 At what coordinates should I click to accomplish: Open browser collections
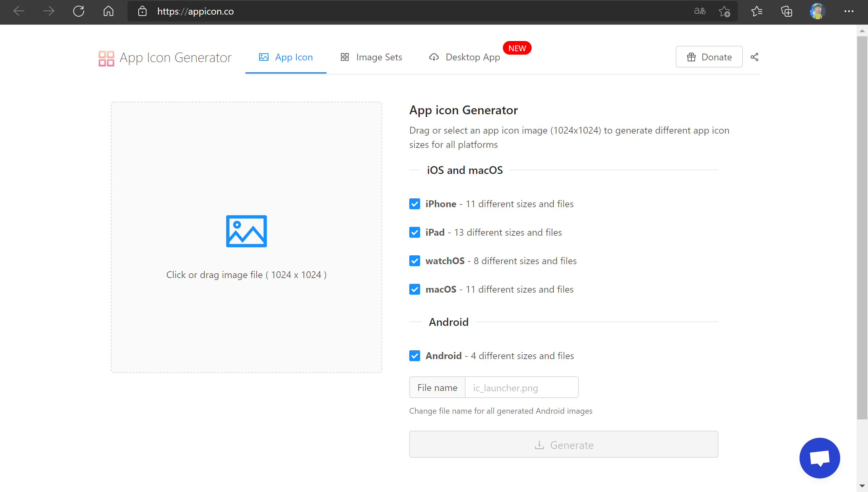click(x=787, y=11)
